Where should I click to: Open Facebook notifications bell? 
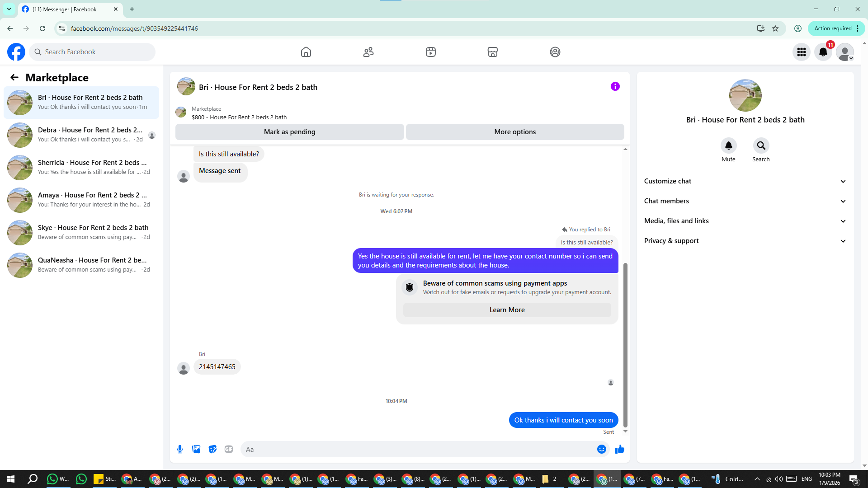823,52
